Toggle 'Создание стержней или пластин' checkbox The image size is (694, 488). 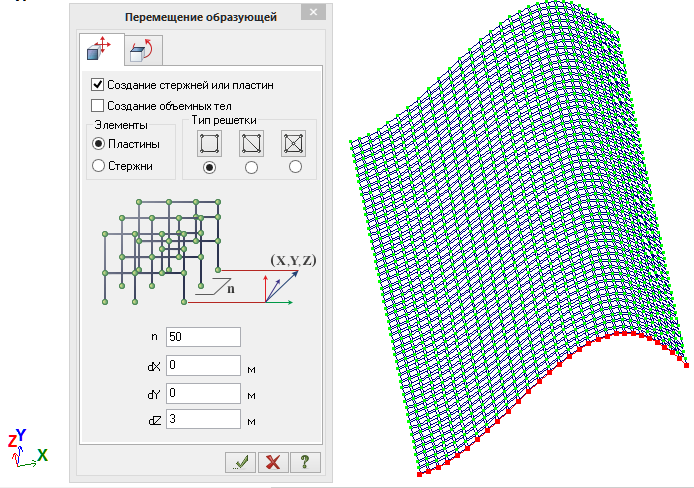[97, 85]
